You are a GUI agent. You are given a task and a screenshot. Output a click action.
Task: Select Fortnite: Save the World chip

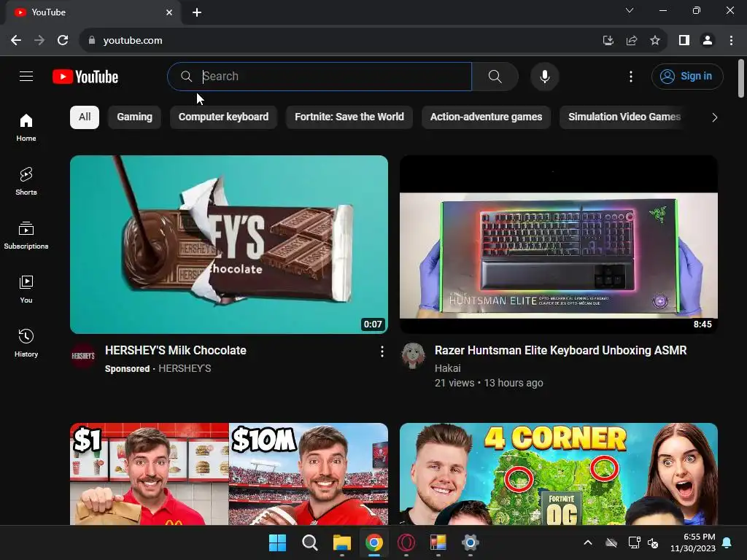click(349, 117)
